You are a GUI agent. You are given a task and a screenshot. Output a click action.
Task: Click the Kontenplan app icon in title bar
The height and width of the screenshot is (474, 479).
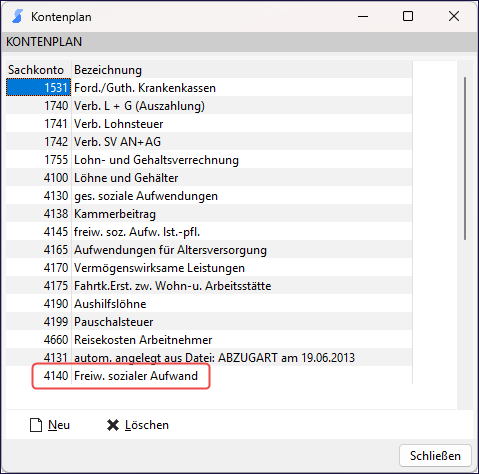pos(17,16)
